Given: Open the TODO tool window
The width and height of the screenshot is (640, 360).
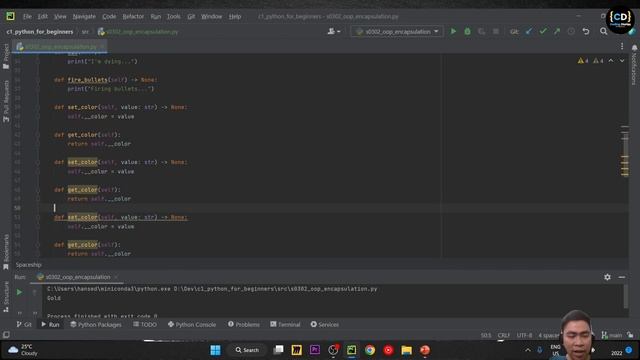Looking at the screenshot, I should [x=145, y=324].
